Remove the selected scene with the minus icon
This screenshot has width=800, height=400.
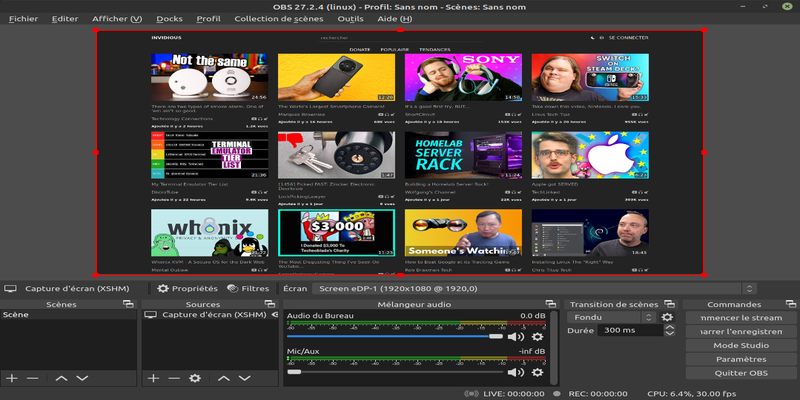[x=33, y=378]
